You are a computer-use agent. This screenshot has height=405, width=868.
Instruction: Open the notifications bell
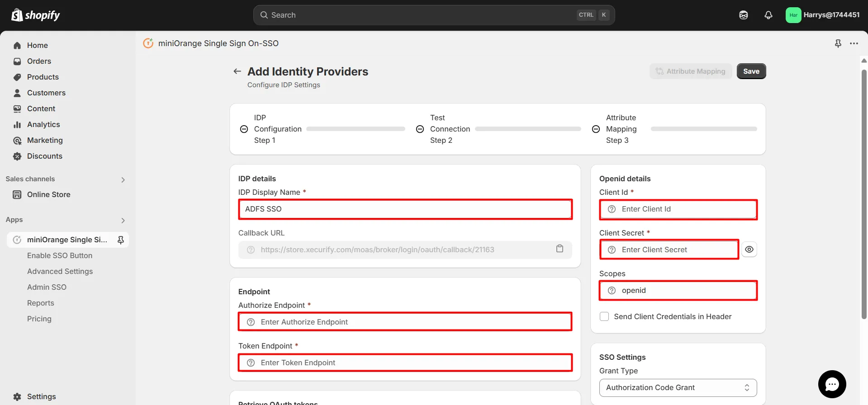tap(768, 15)
